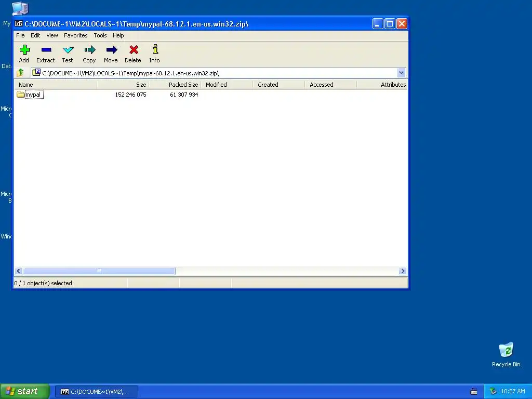Expand the address path dropdown arrow
Viewport: 532px width, 399px height.
coord(401,73)
